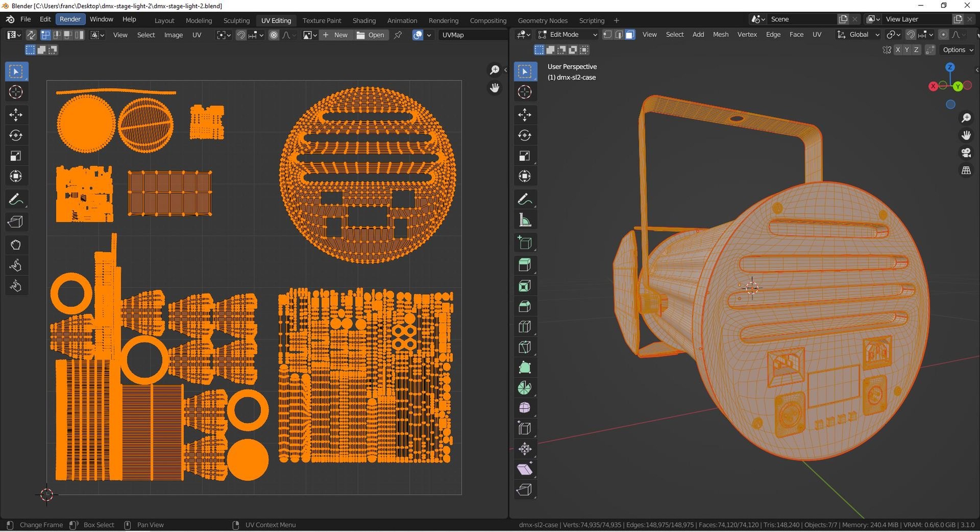Pick the Grab sculpt tool in UV editor
The width and height of the screenshot is (980, 532).
16,245
